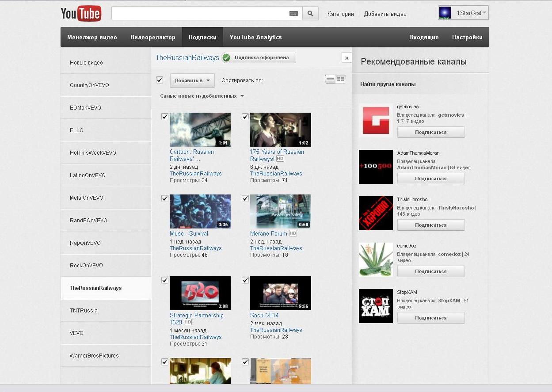Select Новые видео in the sidebar

pos(106,63)
